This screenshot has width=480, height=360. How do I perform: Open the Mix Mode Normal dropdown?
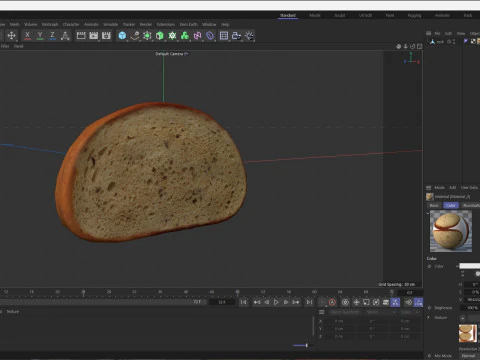(x=470, y=356)
